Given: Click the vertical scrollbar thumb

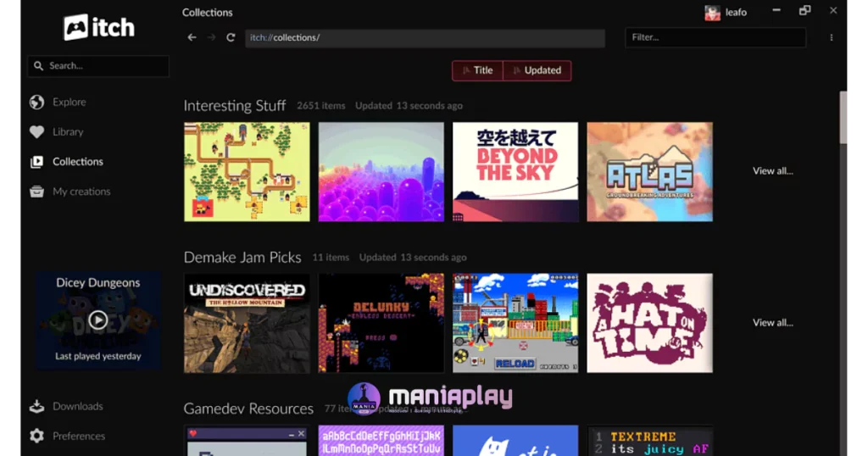Looking at the screenshot, I should (843, 117).
